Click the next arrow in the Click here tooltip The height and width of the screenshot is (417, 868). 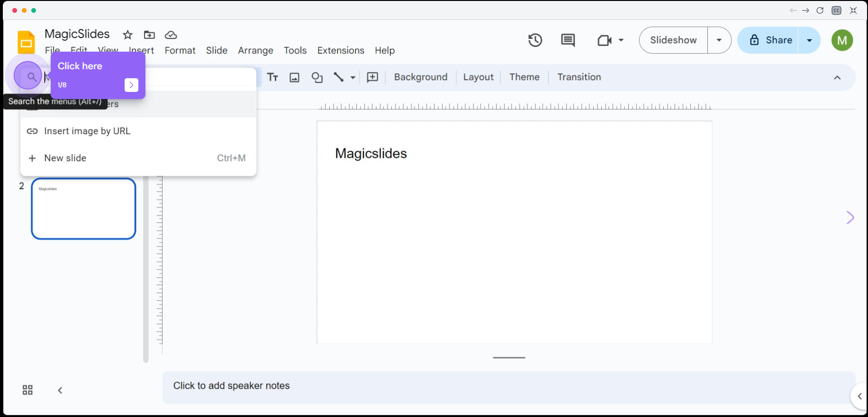(131, 85)
